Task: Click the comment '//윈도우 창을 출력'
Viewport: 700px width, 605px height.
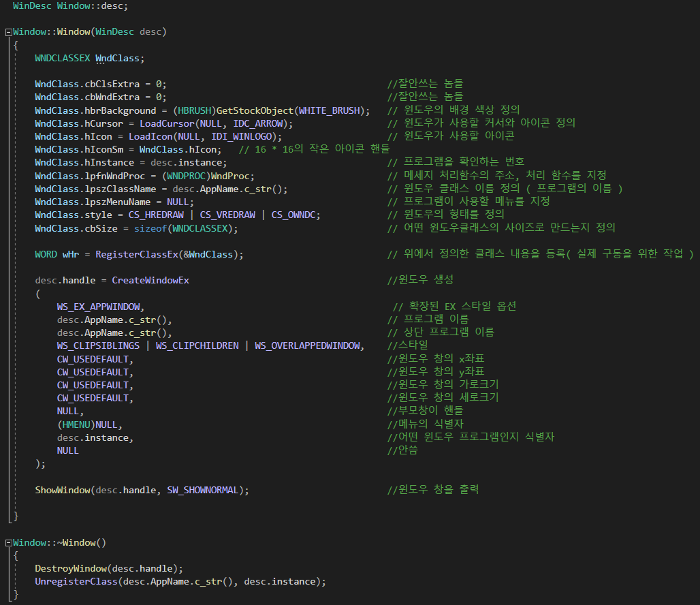Action: click(433, 490)
